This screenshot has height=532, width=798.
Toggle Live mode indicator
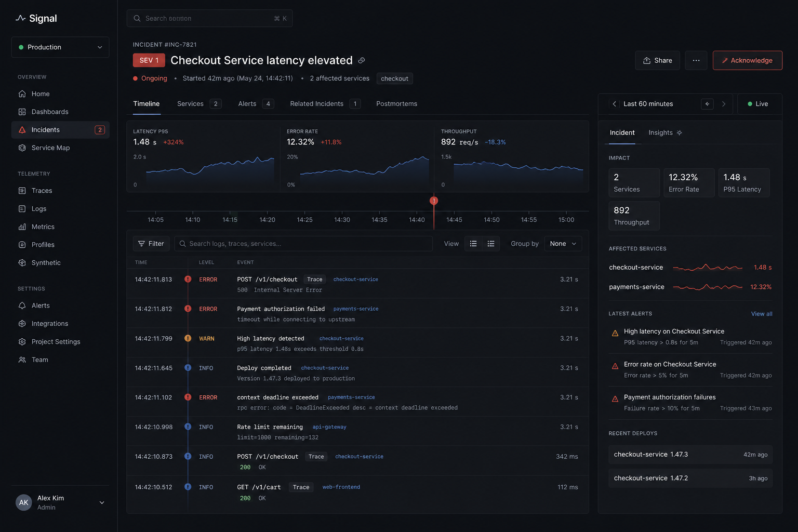point(757,104)
